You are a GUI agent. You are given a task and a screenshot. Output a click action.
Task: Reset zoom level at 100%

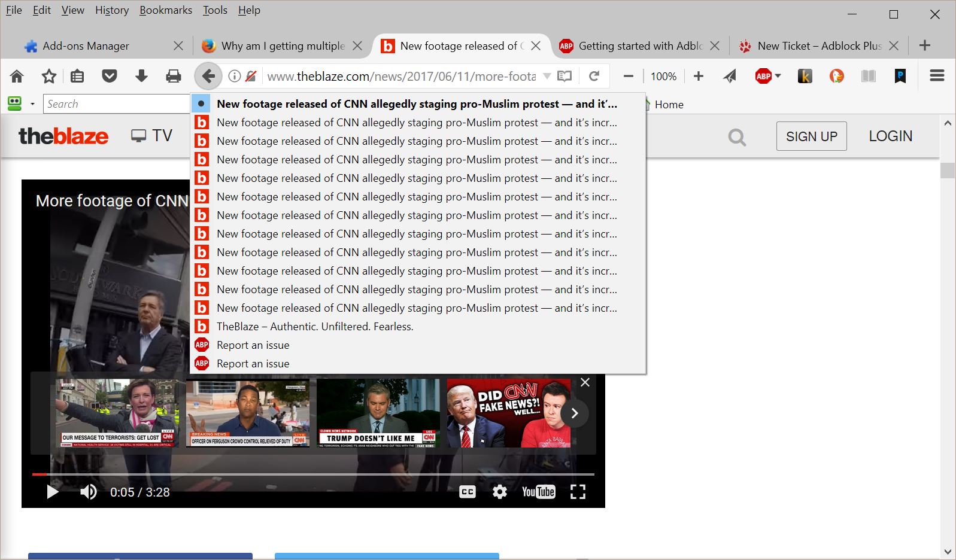pyautogui.click(x=663, y=76)
